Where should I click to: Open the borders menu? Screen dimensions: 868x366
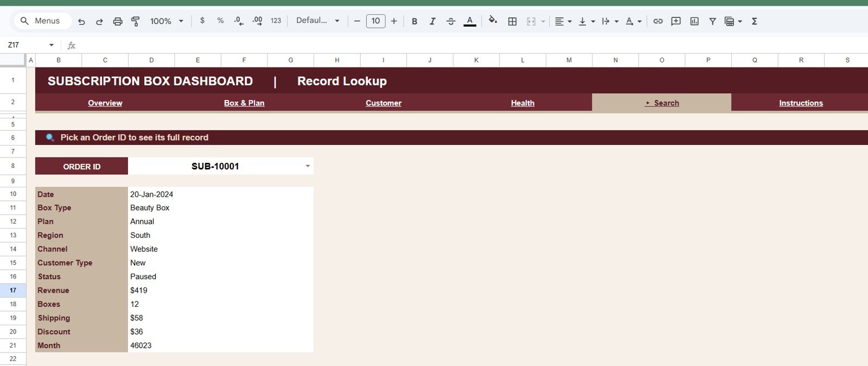(x=512, y=21)
